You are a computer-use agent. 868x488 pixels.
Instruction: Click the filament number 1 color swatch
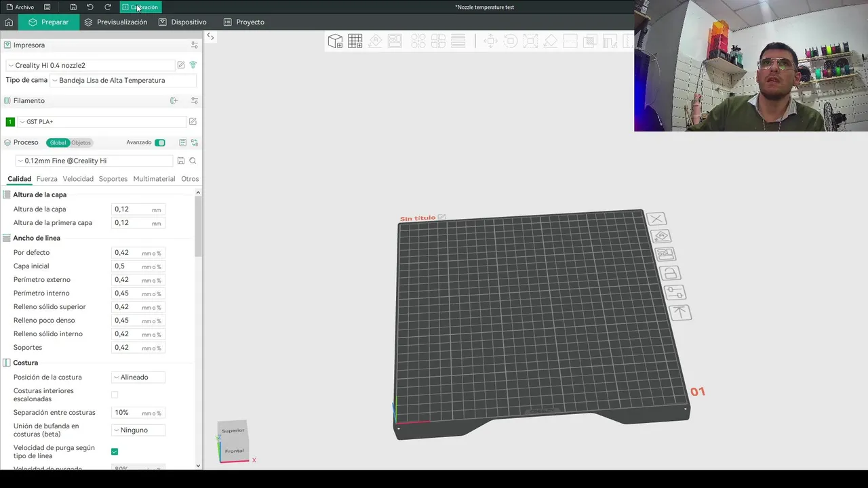(9, 121)
